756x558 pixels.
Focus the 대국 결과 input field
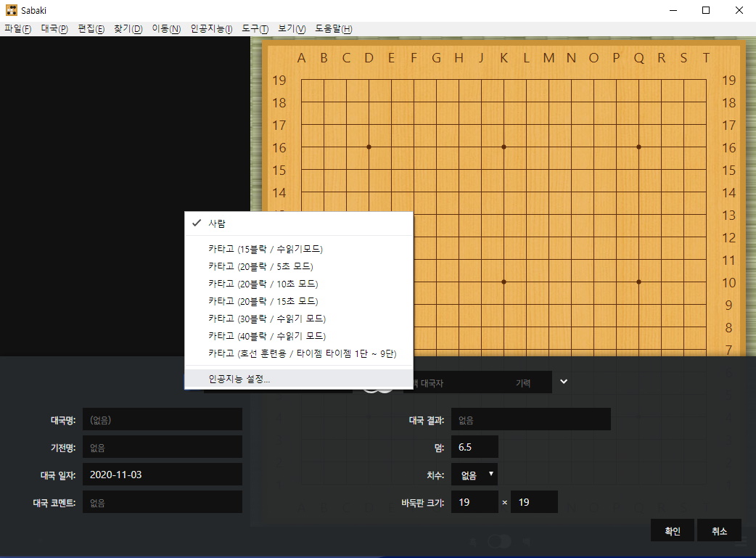[x=531, y=419]
